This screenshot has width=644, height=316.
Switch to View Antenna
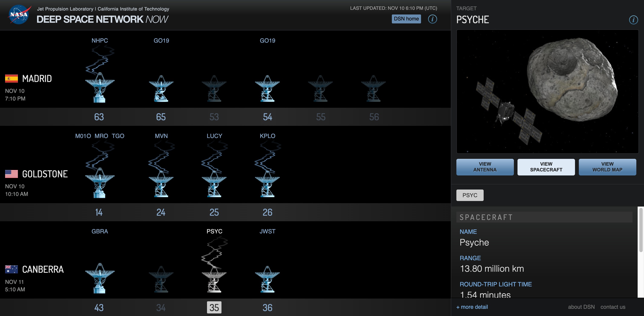pos(485,167)
